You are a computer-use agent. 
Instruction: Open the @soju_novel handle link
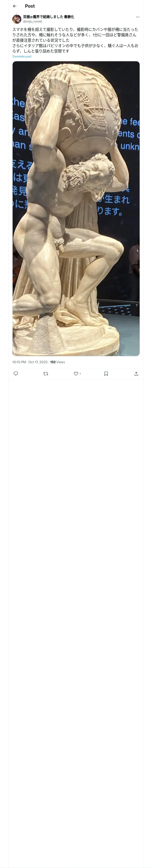(x=33, y=21)
